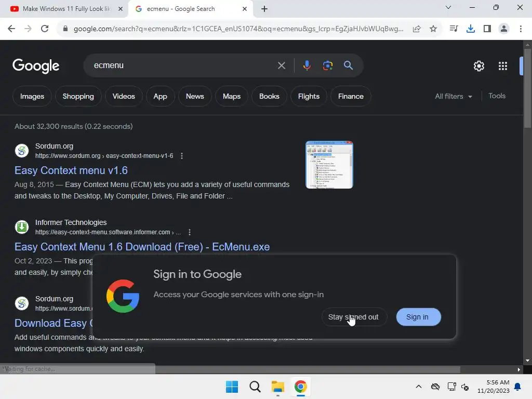532x399 pixels.
Task: Click the Sign in button
Action: coord(418,317)
